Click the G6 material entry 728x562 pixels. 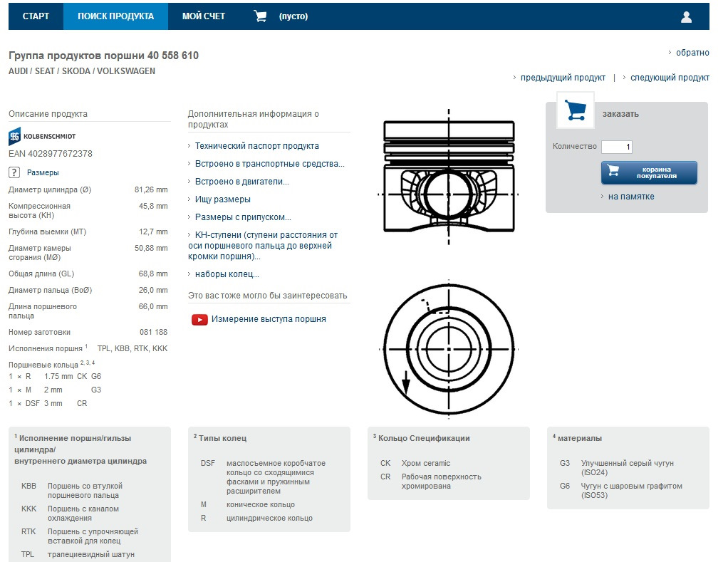tap(621, 491)
